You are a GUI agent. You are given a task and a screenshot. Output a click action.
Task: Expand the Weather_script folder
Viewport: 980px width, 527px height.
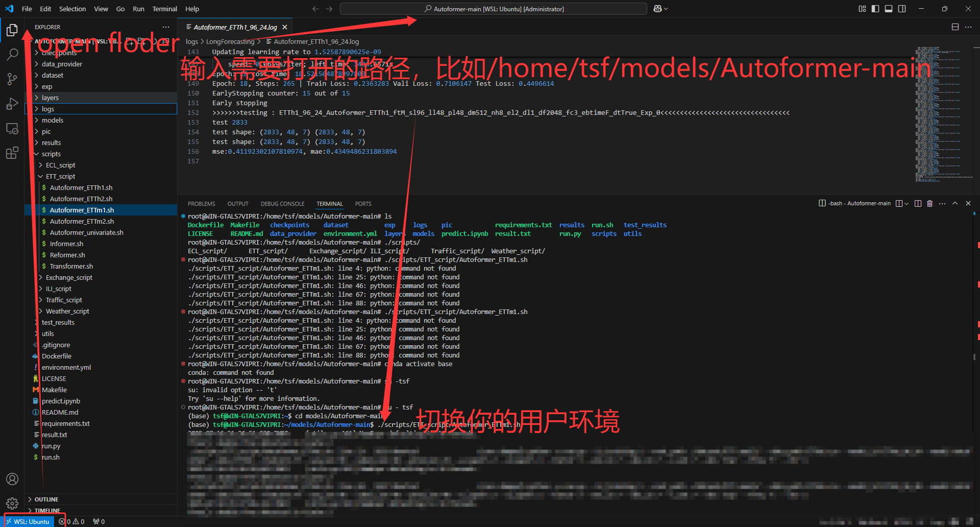[101, 311]
